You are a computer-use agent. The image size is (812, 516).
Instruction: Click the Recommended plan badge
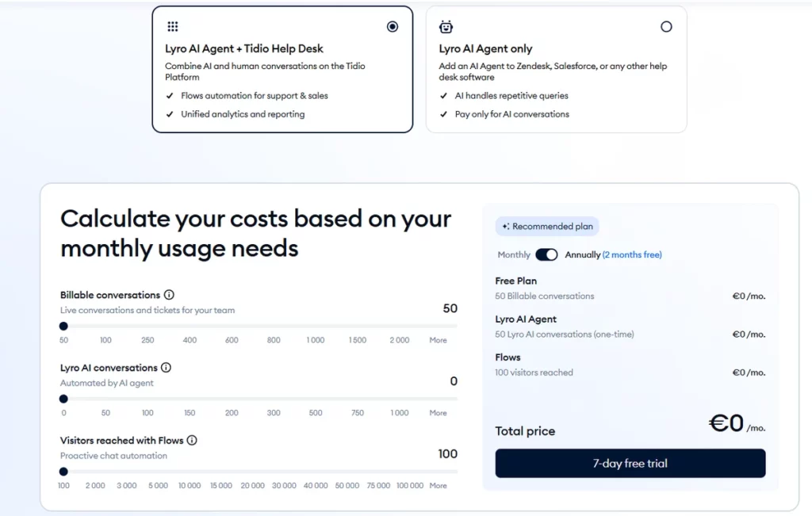coord(547,226)
